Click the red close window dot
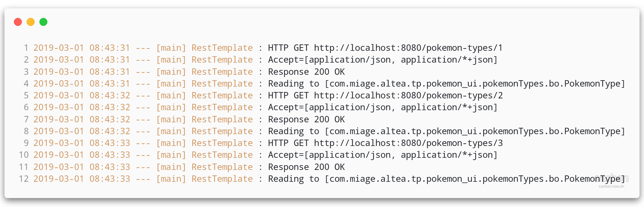 (x=18, y=22)
